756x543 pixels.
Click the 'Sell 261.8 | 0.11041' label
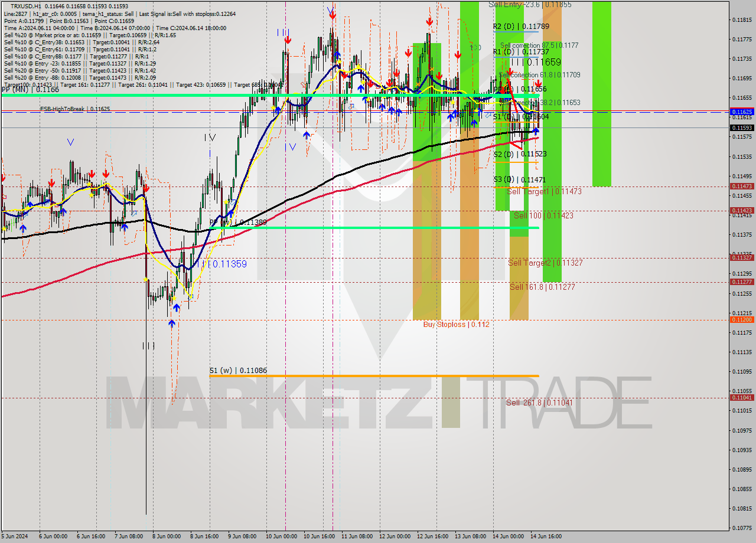pyautogui.click(x=539, y=403)
